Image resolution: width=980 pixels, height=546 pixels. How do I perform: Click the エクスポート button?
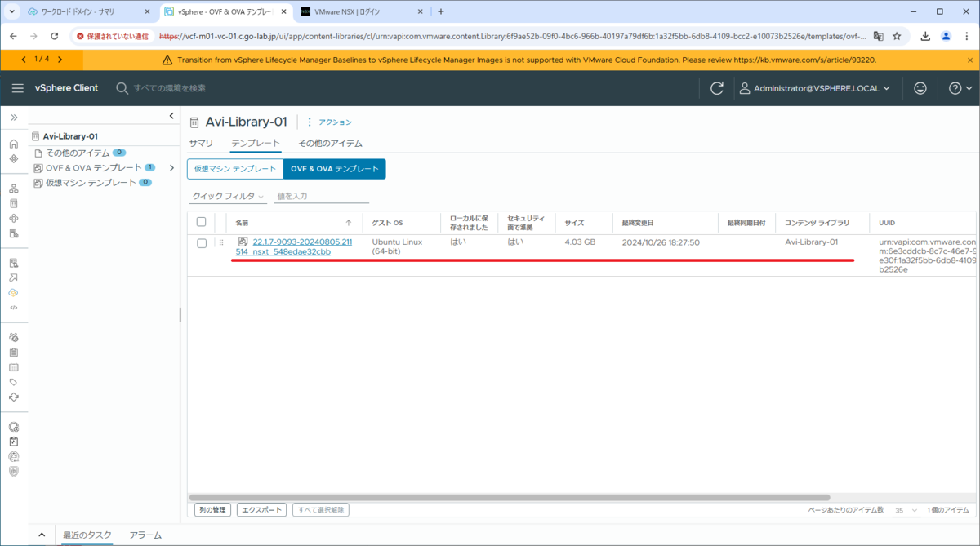261,510
